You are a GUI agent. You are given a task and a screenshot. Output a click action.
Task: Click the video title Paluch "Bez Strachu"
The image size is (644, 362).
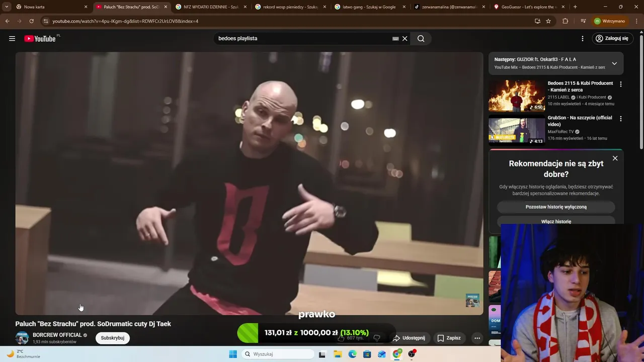[93, 324]
